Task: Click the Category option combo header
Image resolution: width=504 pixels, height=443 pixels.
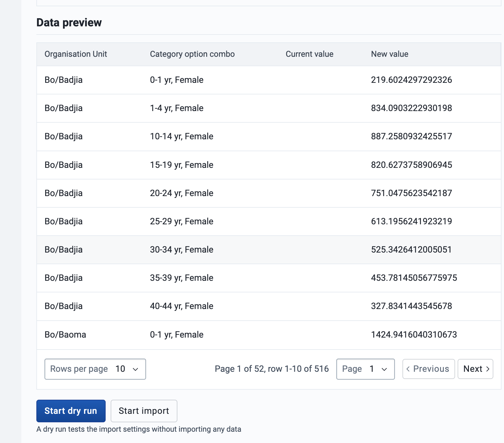Action: 192,54
